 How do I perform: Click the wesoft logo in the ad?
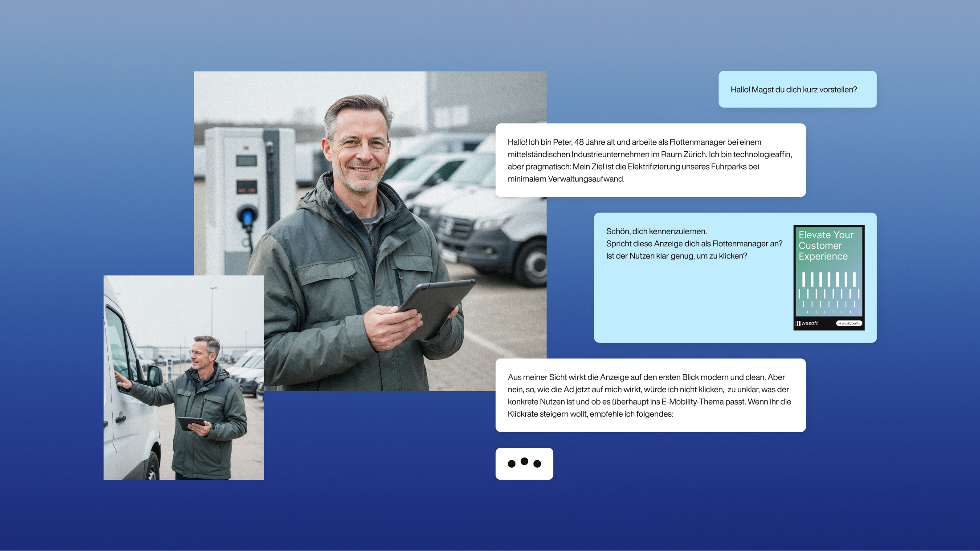[807, 323]
